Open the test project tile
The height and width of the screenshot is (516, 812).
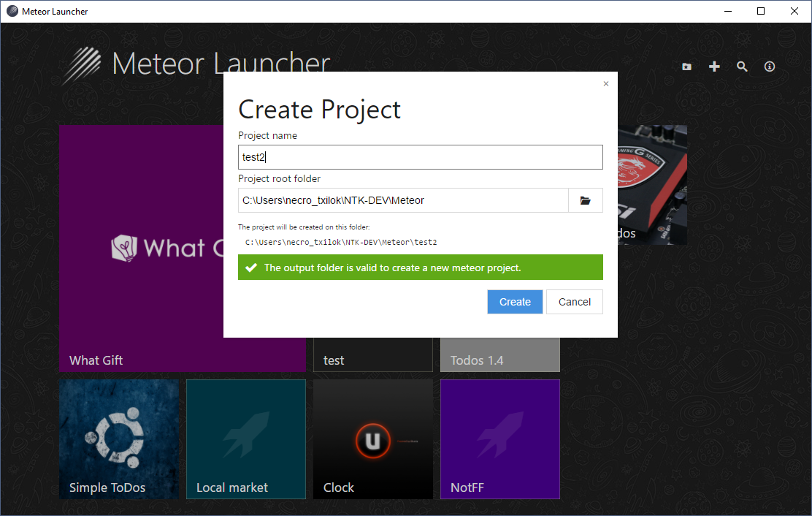pos(373,355)
